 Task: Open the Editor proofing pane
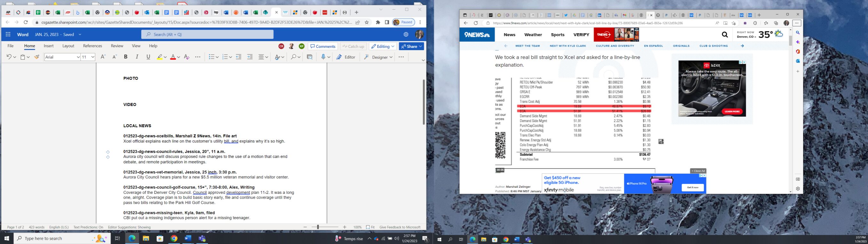click(346, 57)
